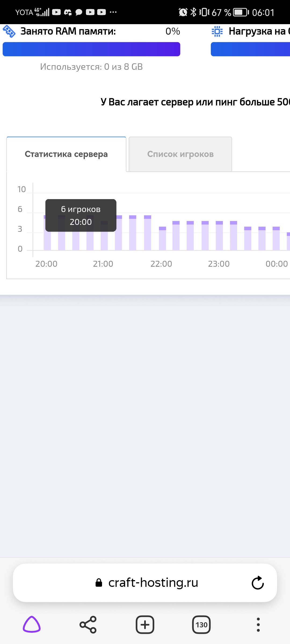
Task: Tap the RAM usage progress bar
Action: coord(91,49)
